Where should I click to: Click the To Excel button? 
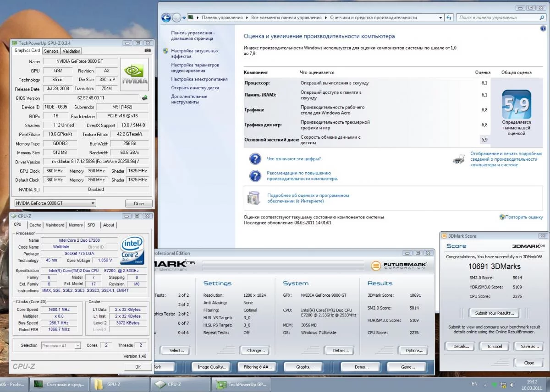click(x=495, y=346)
